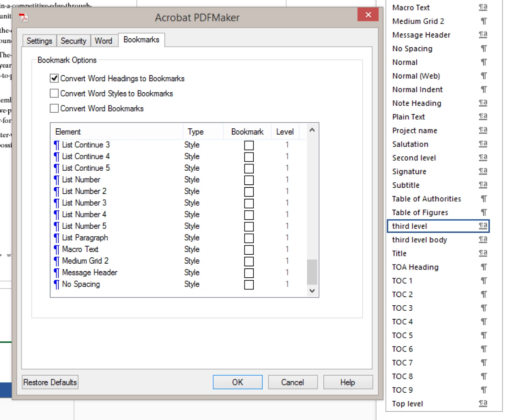Click the Element column header
The height and width of the screenshot is (420, 511).
pos(117,132)
